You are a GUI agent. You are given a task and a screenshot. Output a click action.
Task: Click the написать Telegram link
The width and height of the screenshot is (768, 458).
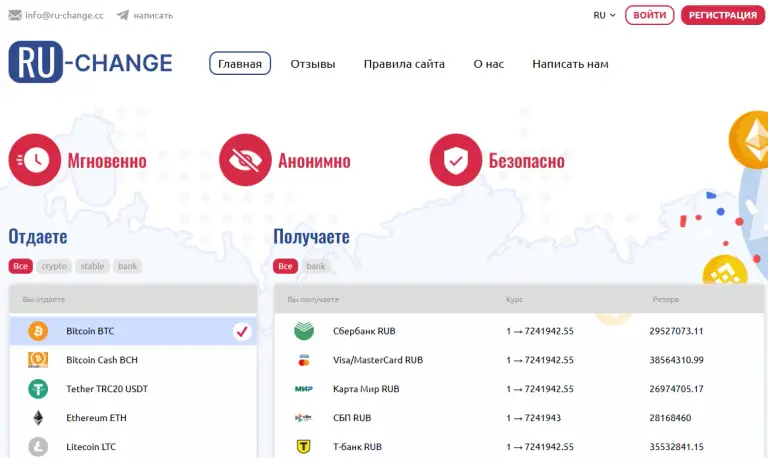(153, 15)
